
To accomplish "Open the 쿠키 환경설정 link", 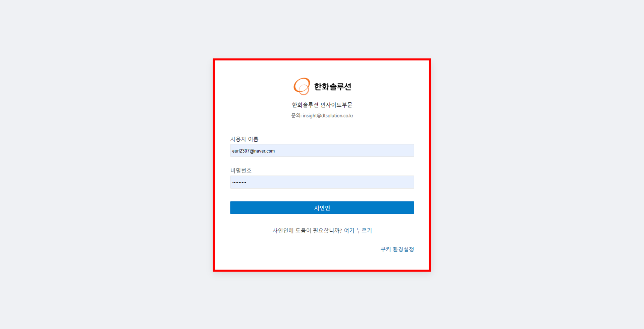I will (x=397, y=249).
